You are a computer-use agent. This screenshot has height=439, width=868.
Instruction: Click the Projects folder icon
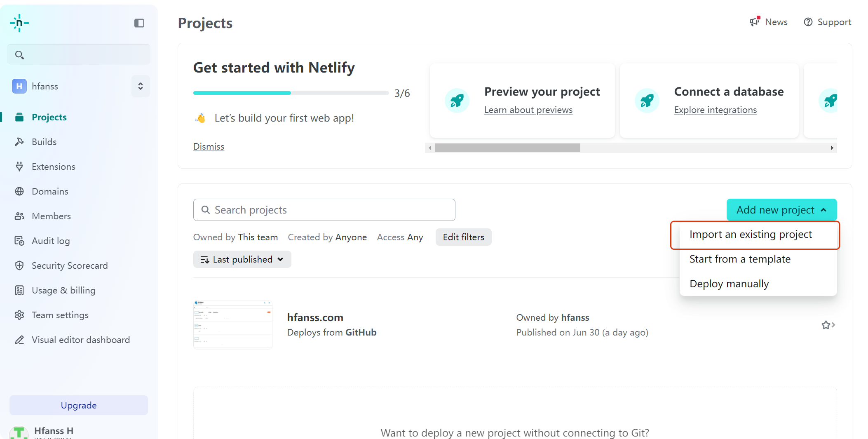[x=19, y=117]
